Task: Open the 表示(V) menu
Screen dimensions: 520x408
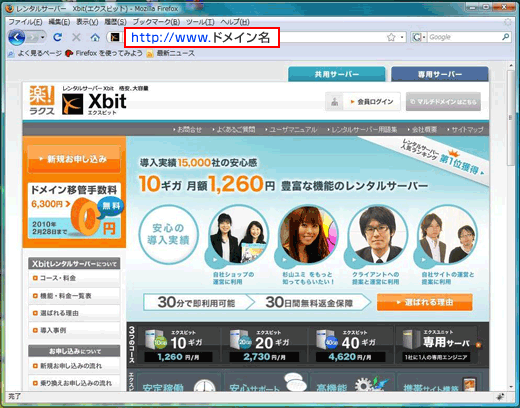Action: (x=87, y=22)
